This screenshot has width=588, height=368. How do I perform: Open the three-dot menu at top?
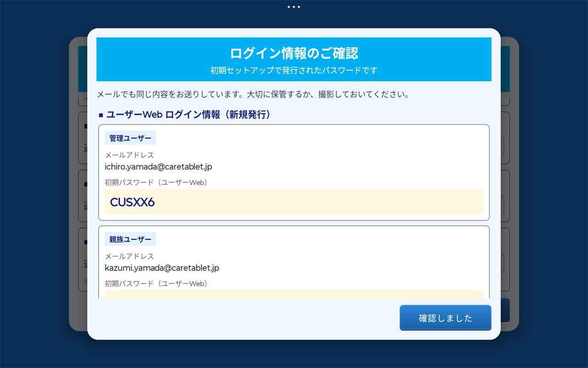click(294, 7)
